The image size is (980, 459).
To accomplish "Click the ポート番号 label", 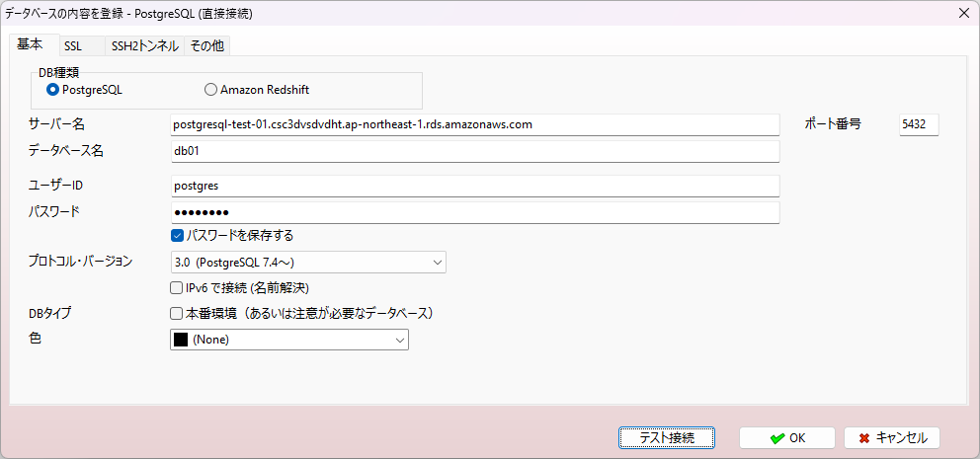I will tap(833, 124).
